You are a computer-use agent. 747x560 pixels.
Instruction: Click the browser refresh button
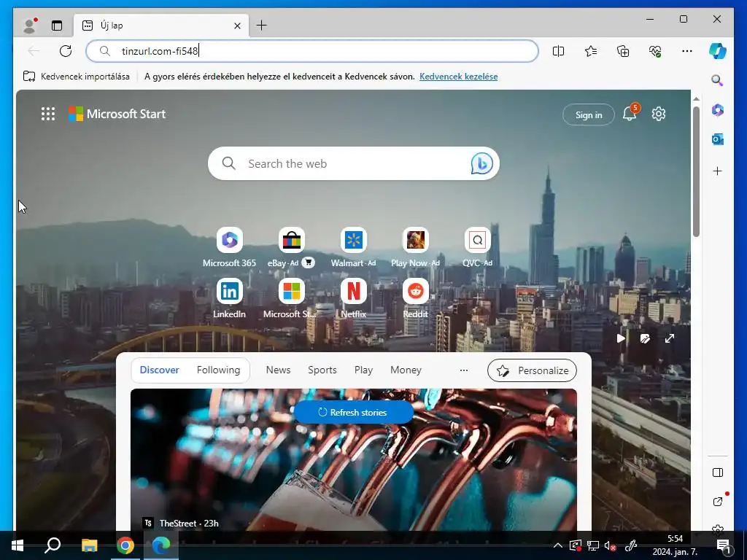[x=66, y=51]
